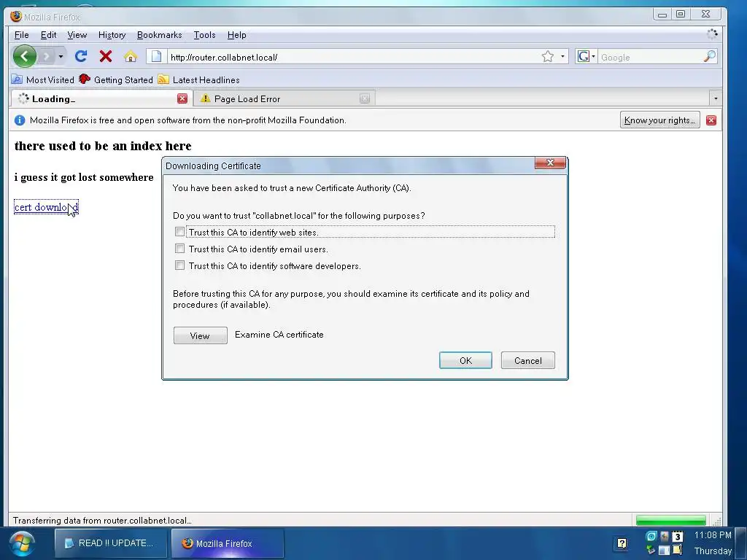Click the green page loading progress bar
The image size is (747, 560).
[x=671, y=520]
